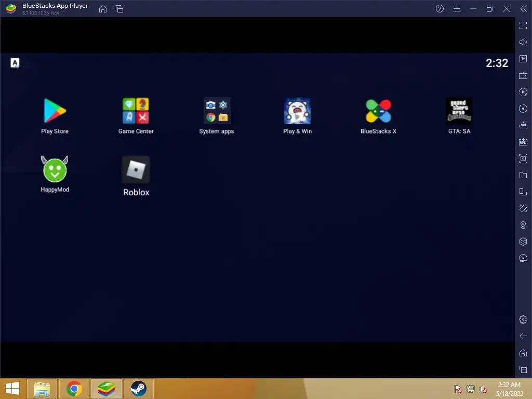This screenshot has width=532, height=399.
Task: Launch Game Center
Action: click(136, 111)
